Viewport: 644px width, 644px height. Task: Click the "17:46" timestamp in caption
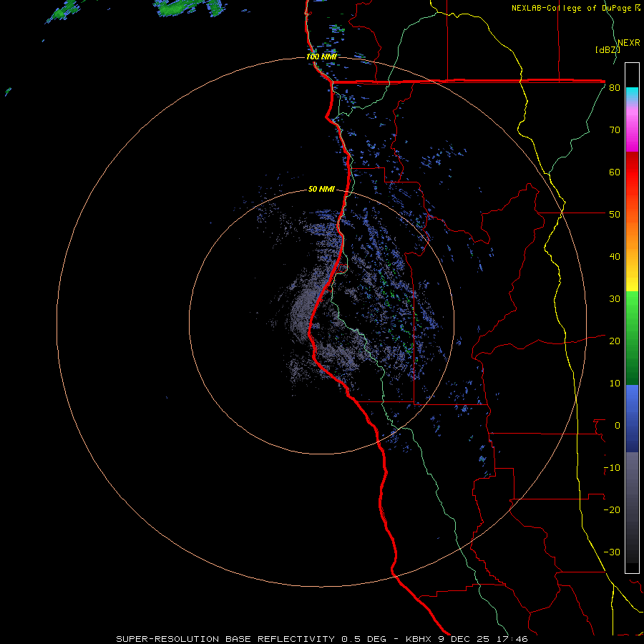click(x=514, y=639)
